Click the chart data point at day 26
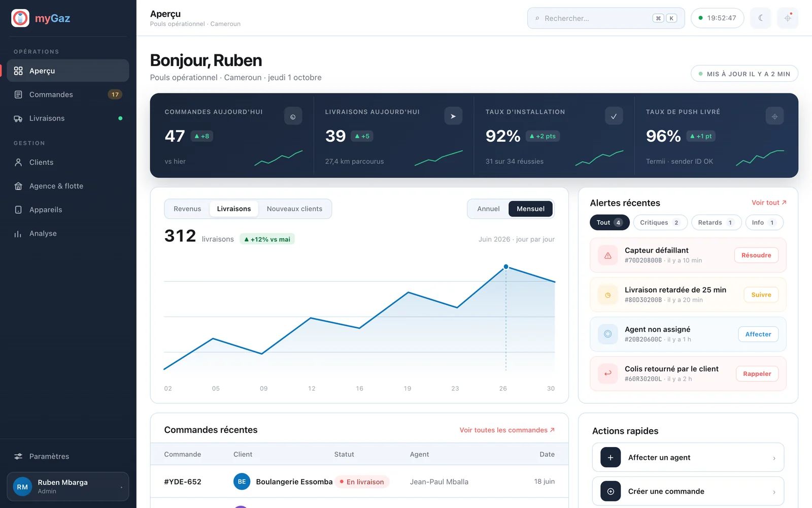Viewport: 812px width, 508px height. [x=506, y=267]
